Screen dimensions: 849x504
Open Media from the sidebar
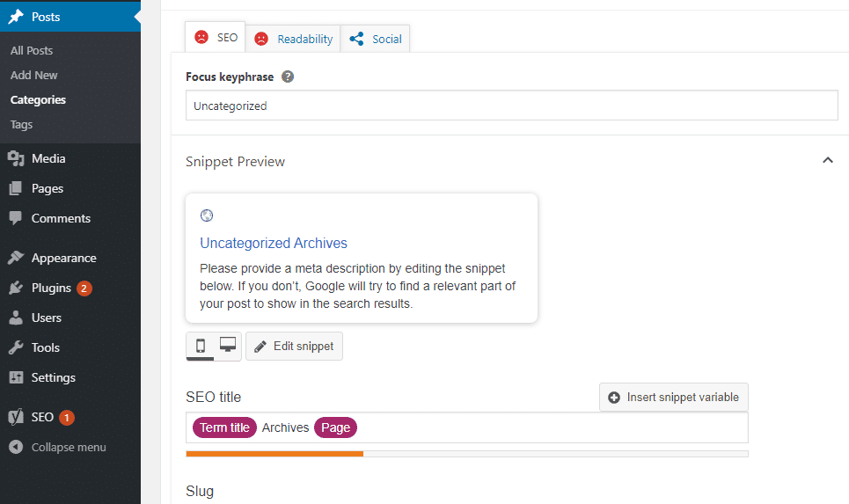tap(48, 158)
